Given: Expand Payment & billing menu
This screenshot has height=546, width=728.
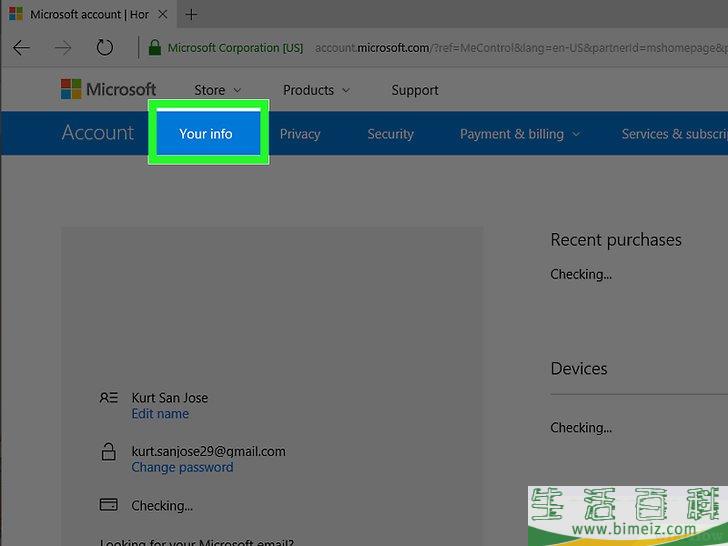Looking at the screenshot, I should click(x=520, y=134).
